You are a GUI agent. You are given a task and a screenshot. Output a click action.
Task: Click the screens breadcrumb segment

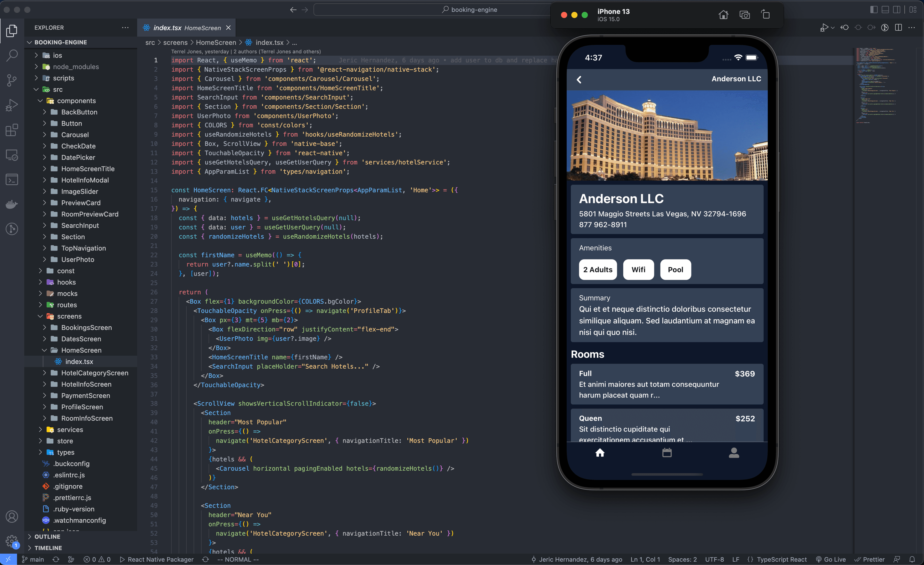[x=175, y=43]
